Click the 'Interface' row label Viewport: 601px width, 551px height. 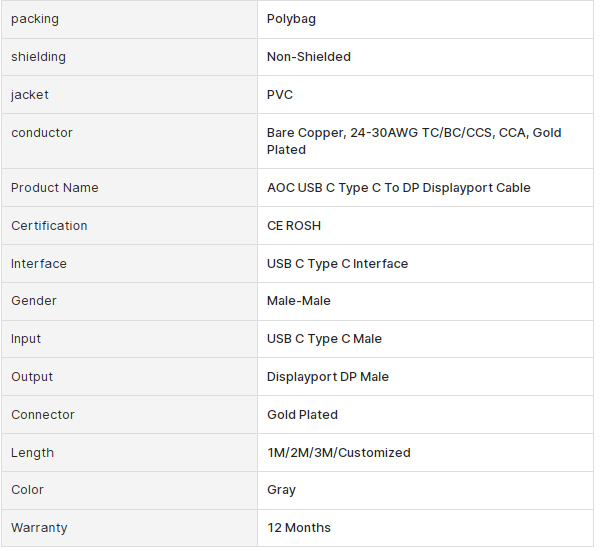click(x=39, y=264)
